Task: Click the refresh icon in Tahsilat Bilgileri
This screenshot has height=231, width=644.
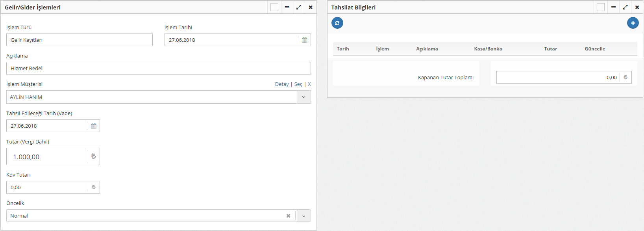Action: tap(337, 23)
